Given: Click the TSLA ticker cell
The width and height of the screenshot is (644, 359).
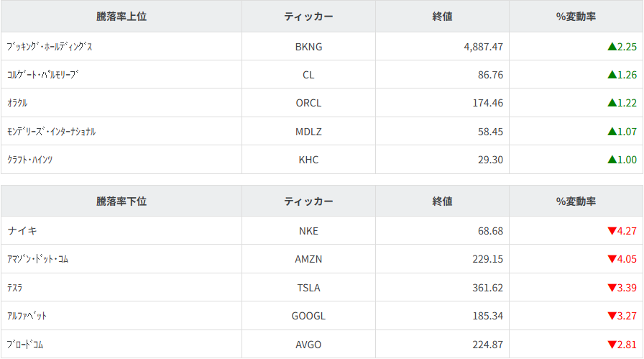Looking at the screenshot, I should [308, 288].
